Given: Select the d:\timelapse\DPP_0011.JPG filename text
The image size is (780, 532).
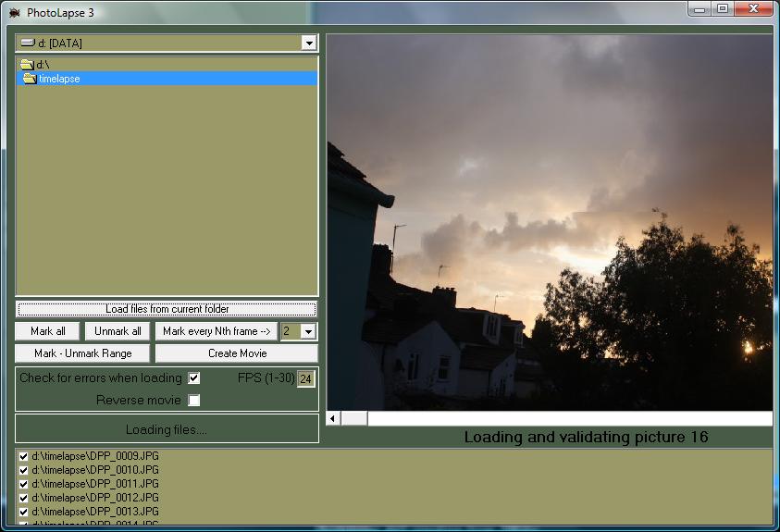Looking at the screenshot, I should click(x=95, y=484).
